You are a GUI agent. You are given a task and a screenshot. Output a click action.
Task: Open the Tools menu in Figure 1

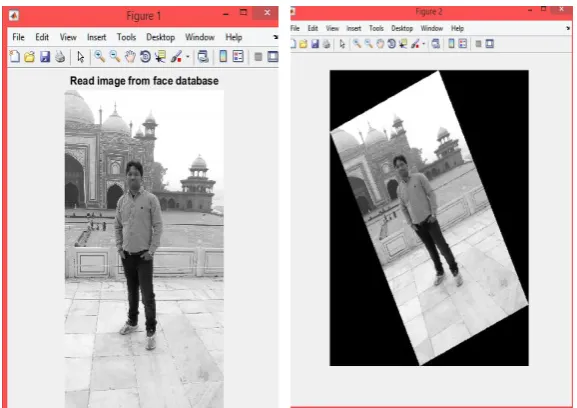click(x=126, y=37)
